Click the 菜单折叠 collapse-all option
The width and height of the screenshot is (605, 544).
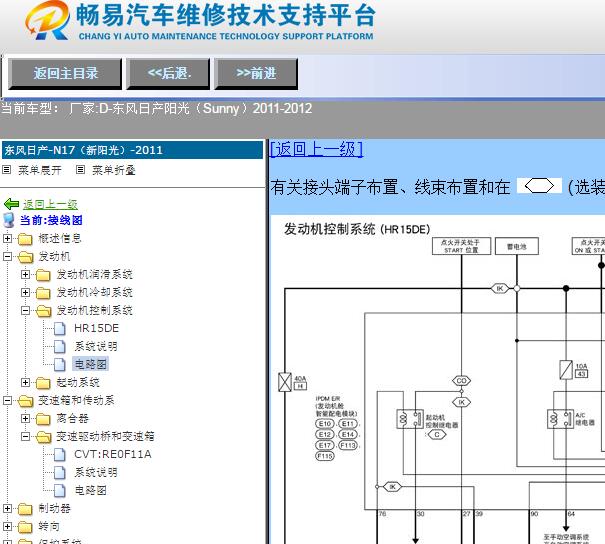[x=114, y=170]
